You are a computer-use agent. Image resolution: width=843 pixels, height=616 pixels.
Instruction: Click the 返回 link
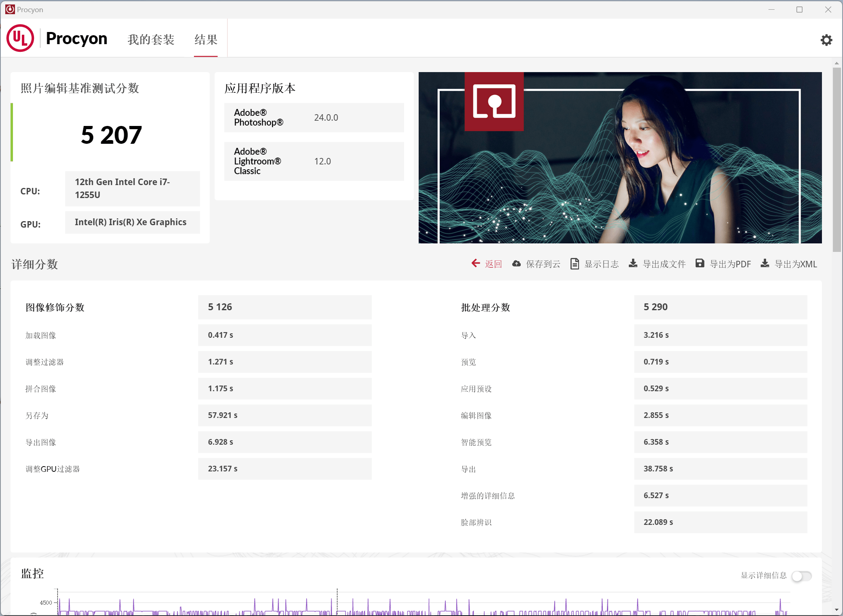[493, 264]
